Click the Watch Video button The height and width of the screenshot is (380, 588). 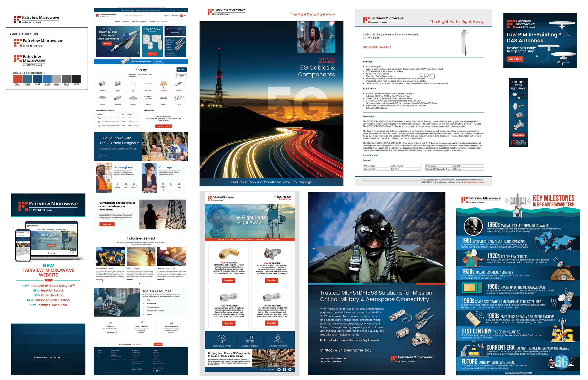click(x=107, y=224)
